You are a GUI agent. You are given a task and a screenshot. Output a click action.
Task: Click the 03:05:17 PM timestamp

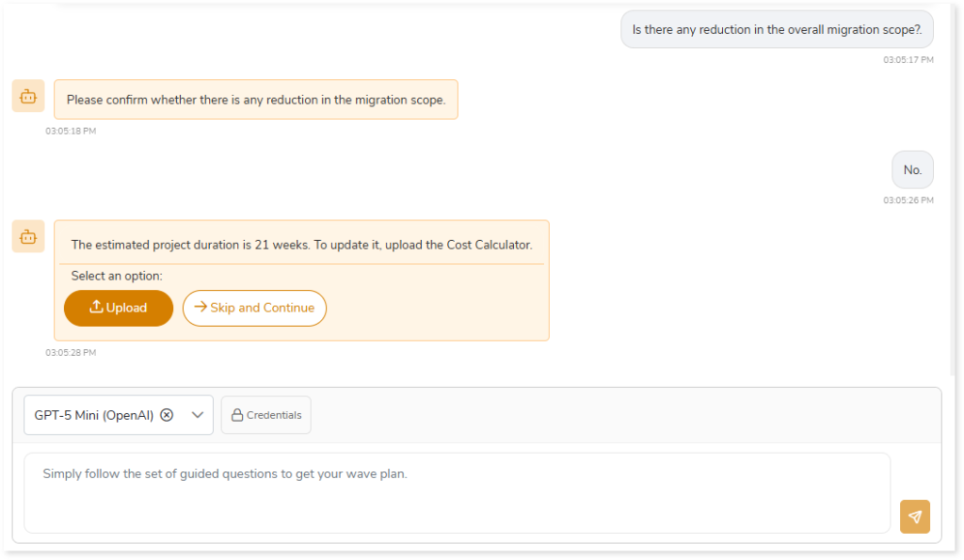(x=908, y=60)
